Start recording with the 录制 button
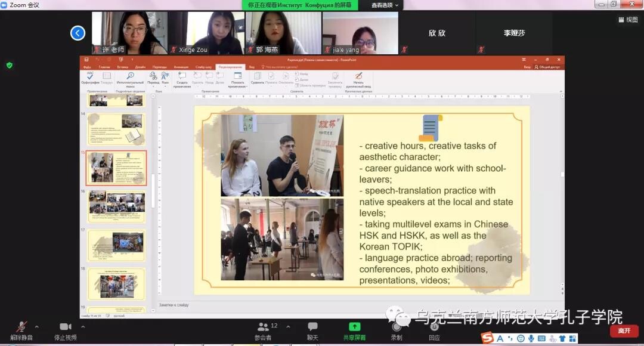644x346 pixels. click(x=397, y=331)
